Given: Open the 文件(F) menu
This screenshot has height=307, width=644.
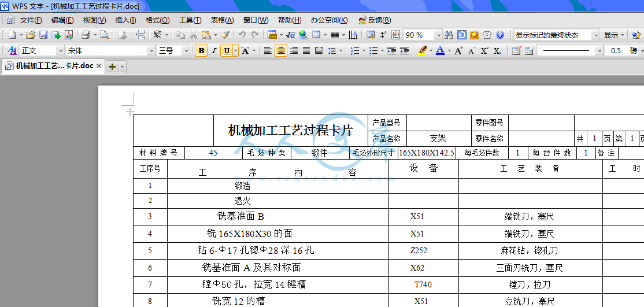Looking at the screenshot, I should pos(31,20).
